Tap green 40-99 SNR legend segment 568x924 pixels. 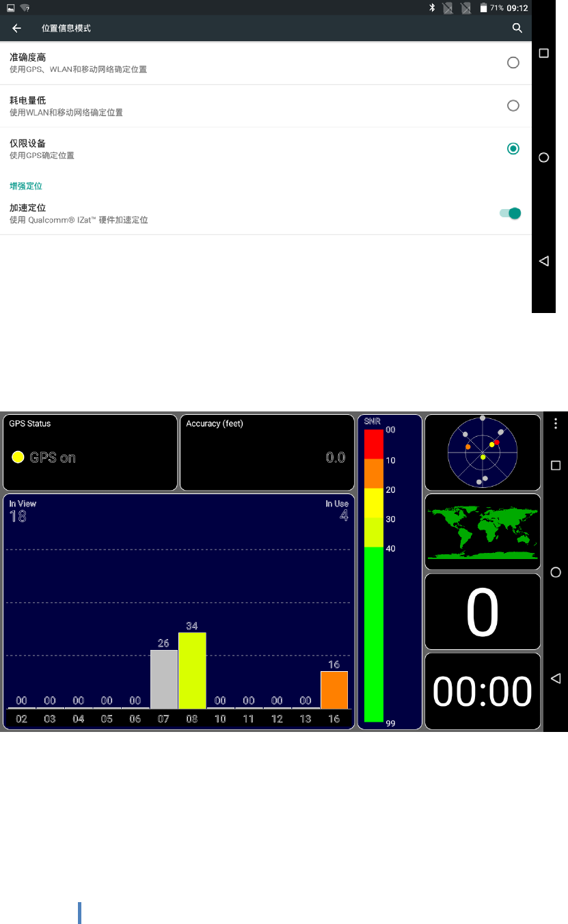[x=374, y=635]
